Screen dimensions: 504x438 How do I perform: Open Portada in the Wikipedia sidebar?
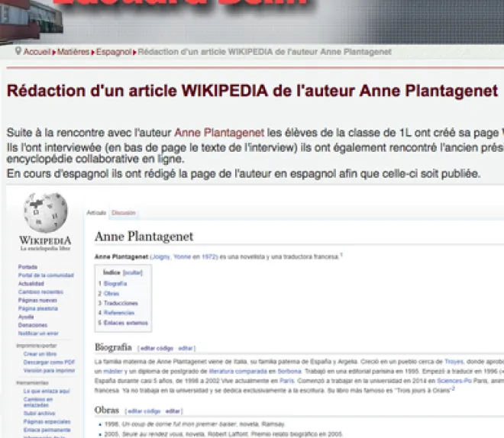tap(27, 267)
